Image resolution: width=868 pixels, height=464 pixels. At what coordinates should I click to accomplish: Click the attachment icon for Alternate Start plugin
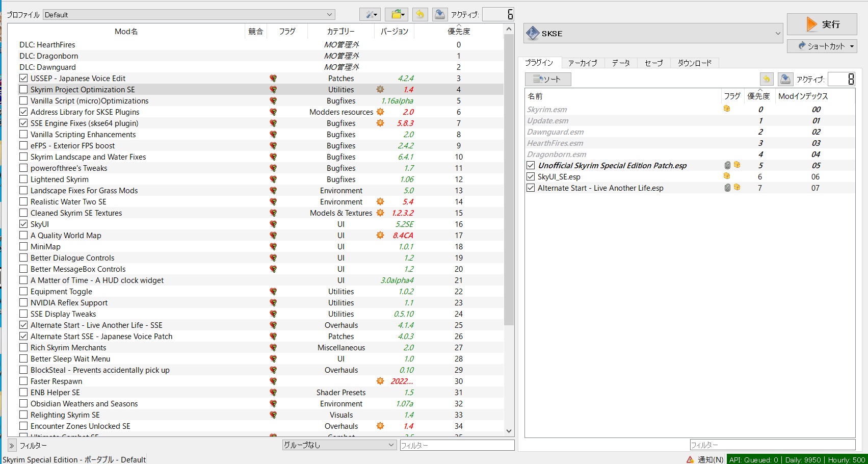727,188
